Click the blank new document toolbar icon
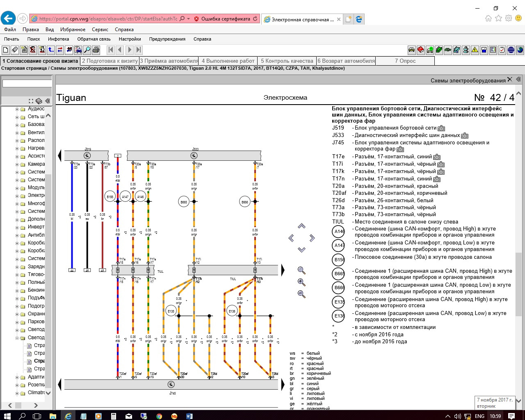 click(x=5, y=50)
